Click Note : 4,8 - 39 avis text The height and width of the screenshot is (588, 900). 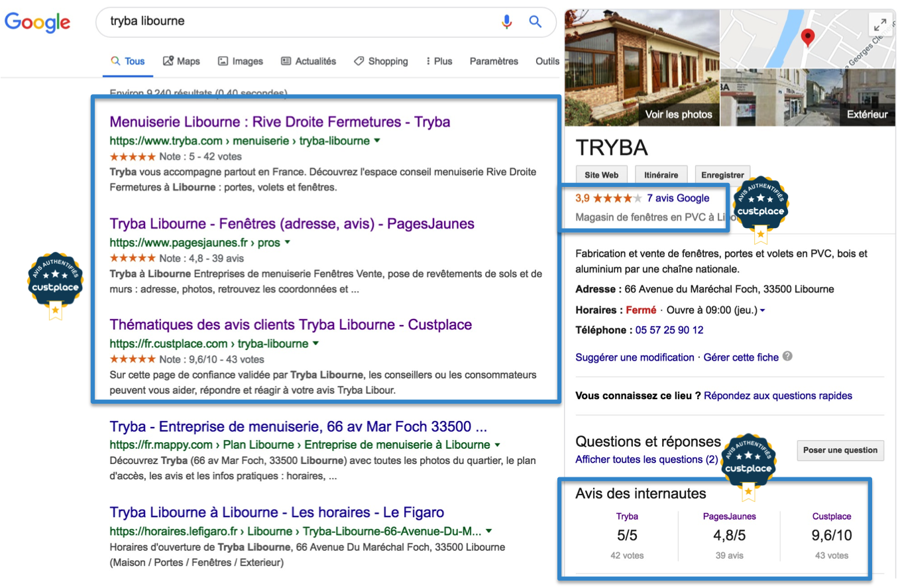(202, 258)
